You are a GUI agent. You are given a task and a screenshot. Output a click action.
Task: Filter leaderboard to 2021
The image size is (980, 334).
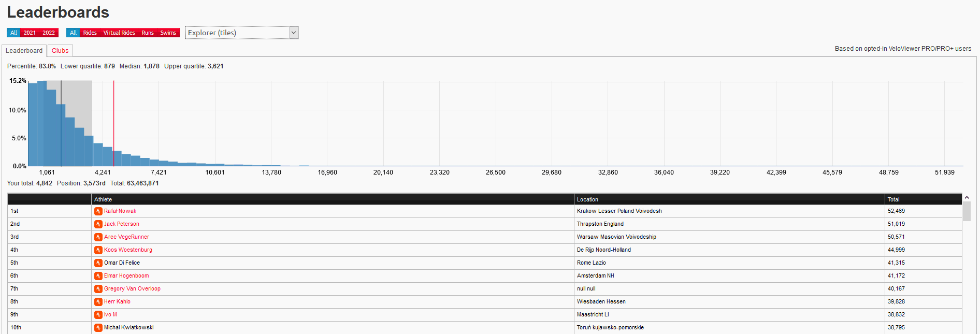coord(30,33)
